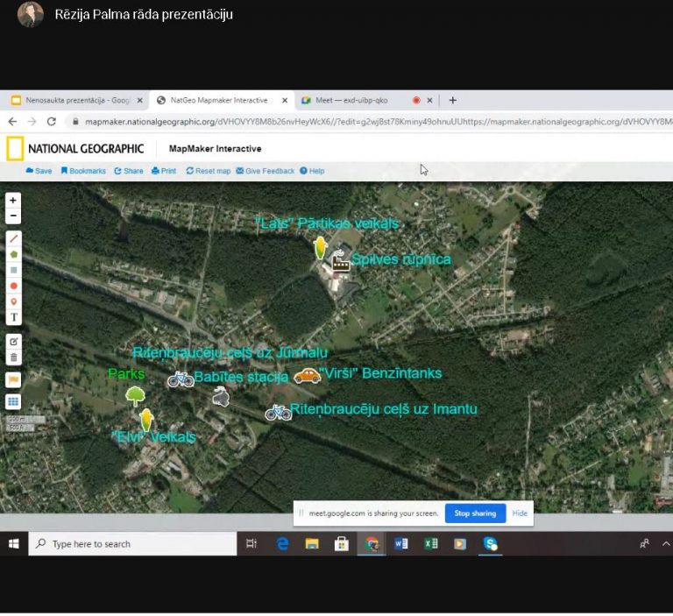
Task: Click the corn marker near Lats store
Action: tap(320, 247)
